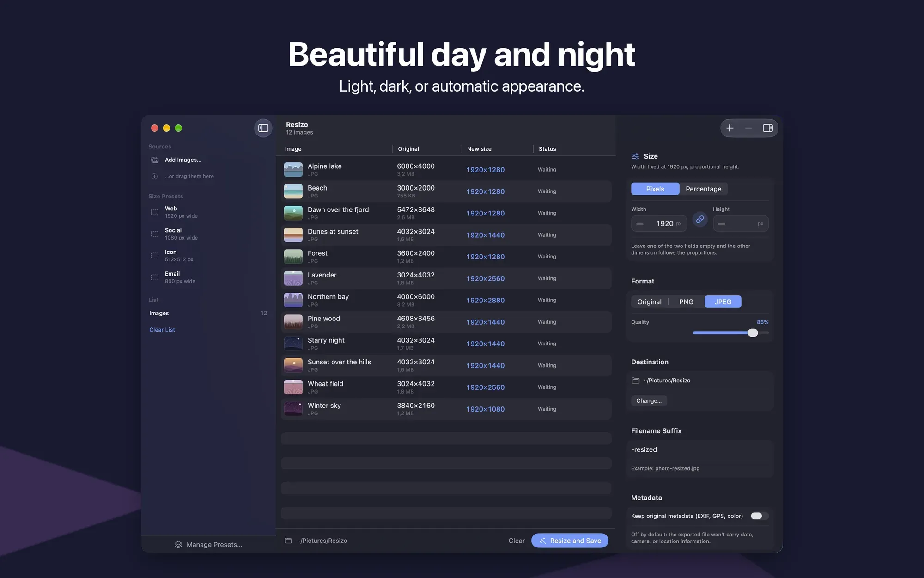Viewport: 924px width, 578px height.
Task: Toggle the left sidebar icon
Action: point(263,128)
